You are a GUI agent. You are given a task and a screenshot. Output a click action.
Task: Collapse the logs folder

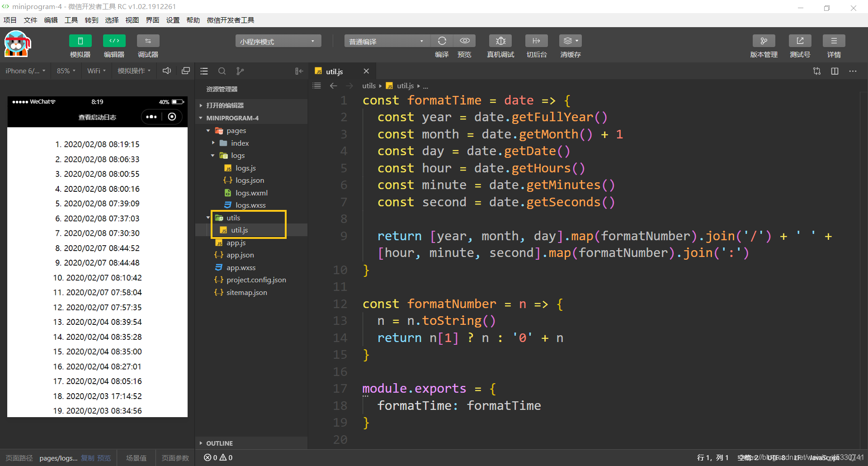tap(251, 156)
